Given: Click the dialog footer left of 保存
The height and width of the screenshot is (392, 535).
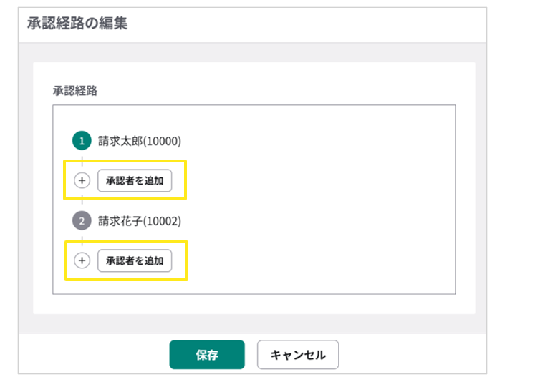Looking at the screenshot, I should pyautogui.click(x=93, y=354).
